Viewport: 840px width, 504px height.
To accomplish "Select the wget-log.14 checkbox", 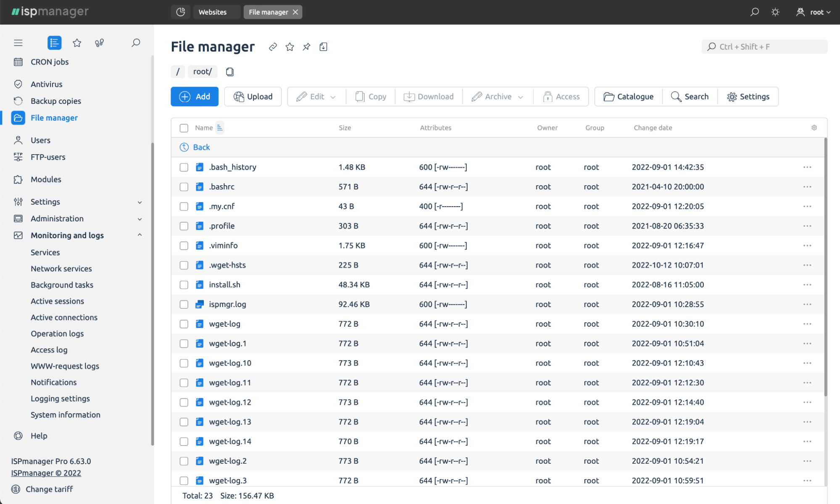I will (x=184, y=441).
